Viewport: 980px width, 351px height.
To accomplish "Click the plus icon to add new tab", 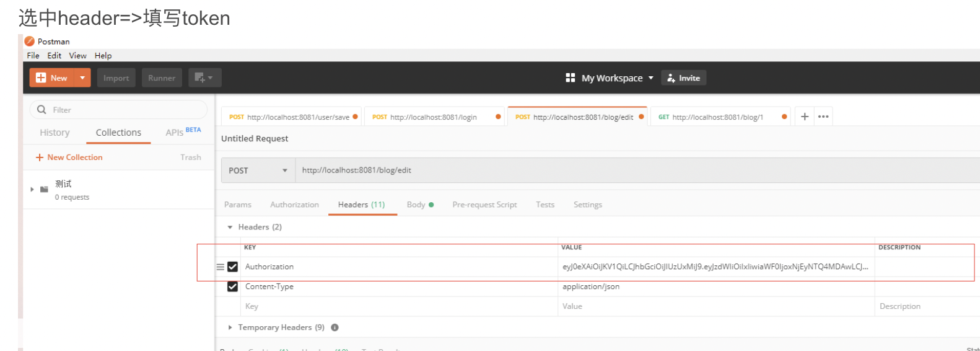I will coord(804,117).
